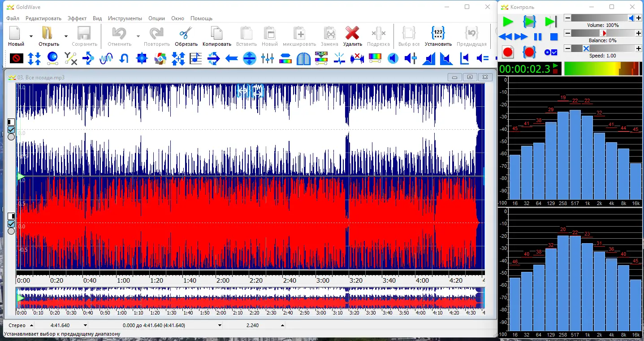Start recording with the red record button

point(507,52)
